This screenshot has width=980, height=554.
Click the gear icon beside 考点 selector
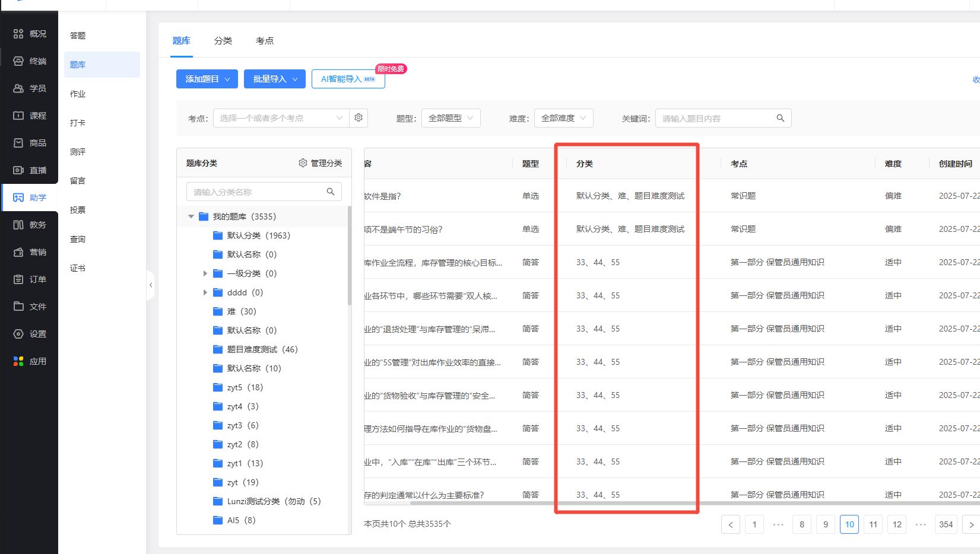359,118
